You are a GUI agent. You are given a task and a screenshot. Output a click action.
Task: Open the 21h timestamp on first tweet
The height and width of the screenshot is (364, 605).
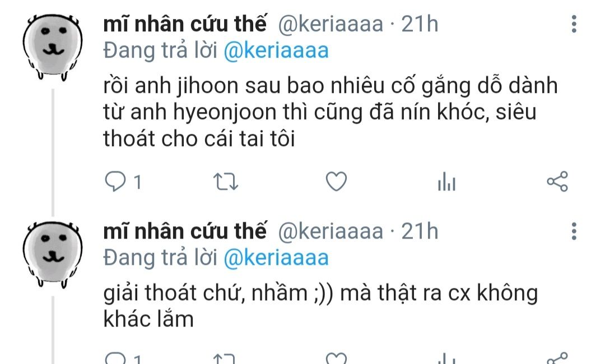420,24
